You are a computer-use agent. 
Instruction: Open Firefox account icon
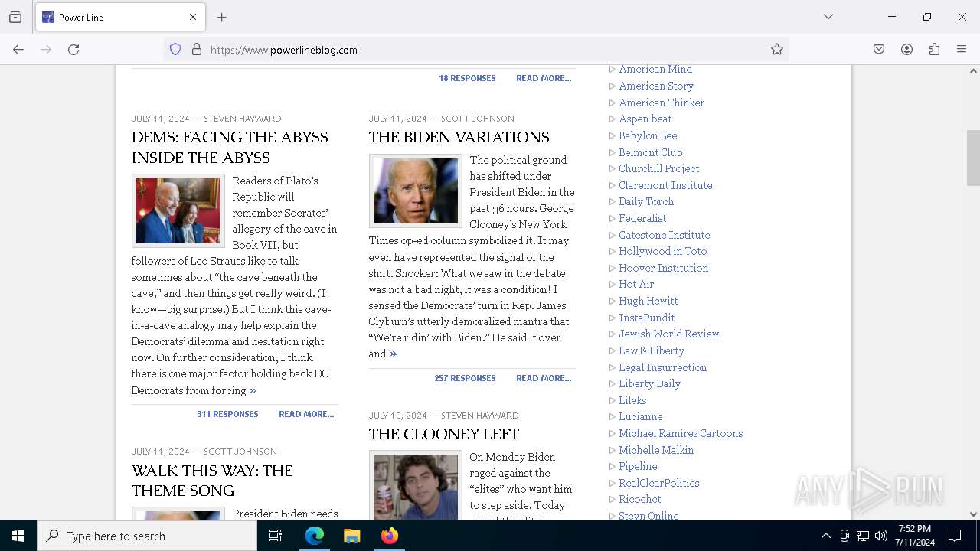[906, 49]
